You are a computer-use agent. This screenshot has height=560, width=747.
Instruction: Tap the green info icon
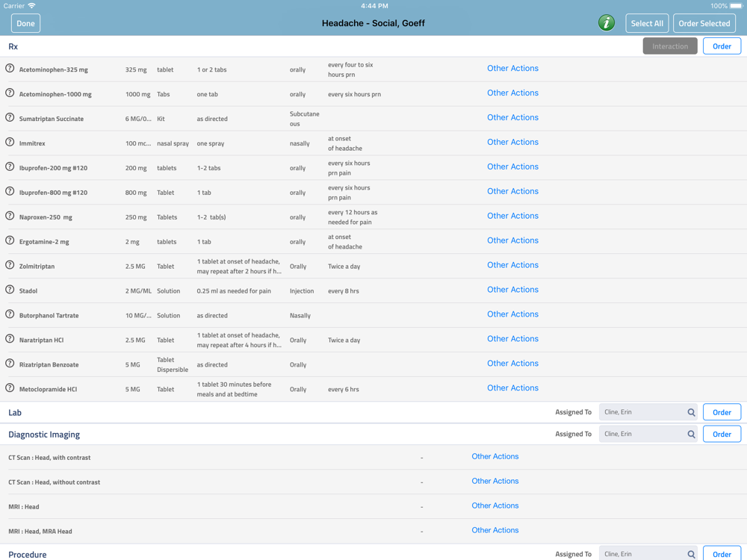[x=606, y=23]
